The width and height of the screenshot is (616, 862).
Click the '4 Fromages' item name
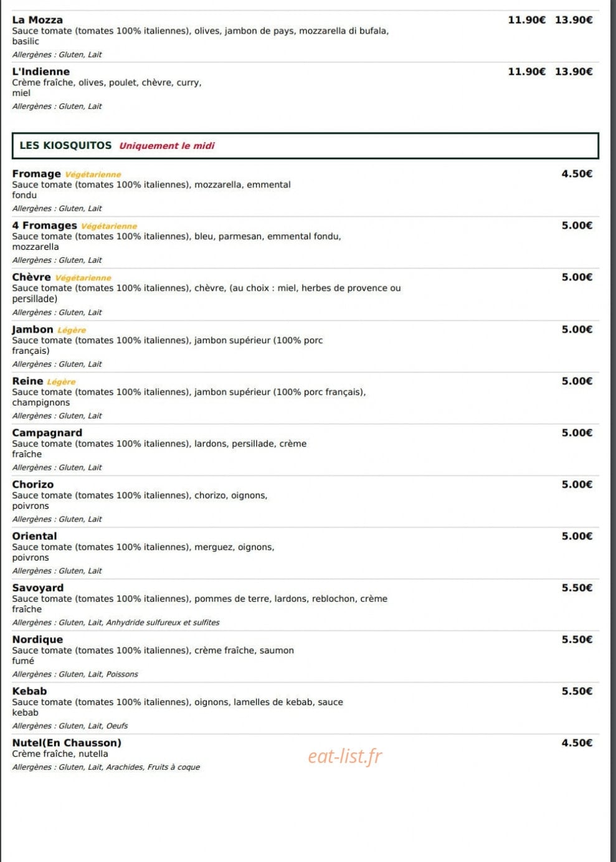tap(45, 225)
